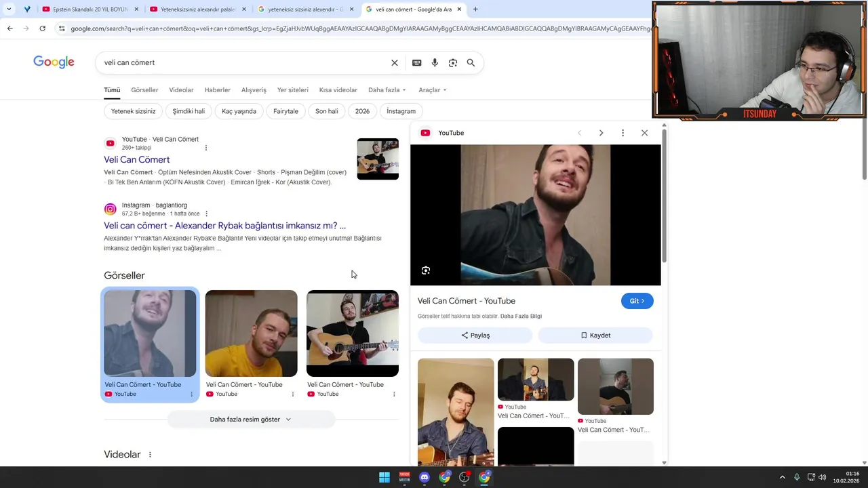Viewport: 868px width, 488px height.
Task: Open a new browser tab
Action: coord(475,9)
